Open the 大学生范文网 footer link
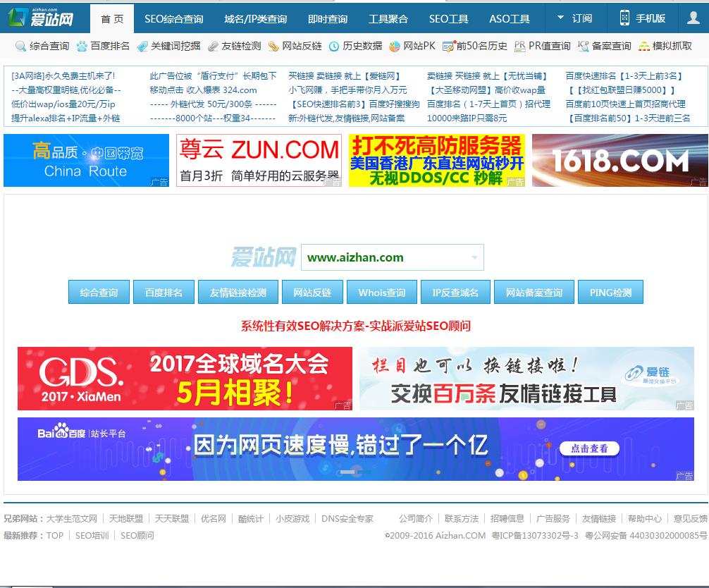This screenshot has height=588, width=709. pyautogui.click(x=71, y=518)
